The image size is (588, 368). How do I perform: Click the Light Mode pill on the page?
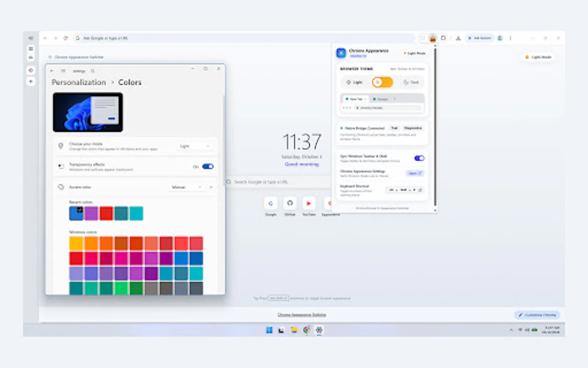point(538,57)
